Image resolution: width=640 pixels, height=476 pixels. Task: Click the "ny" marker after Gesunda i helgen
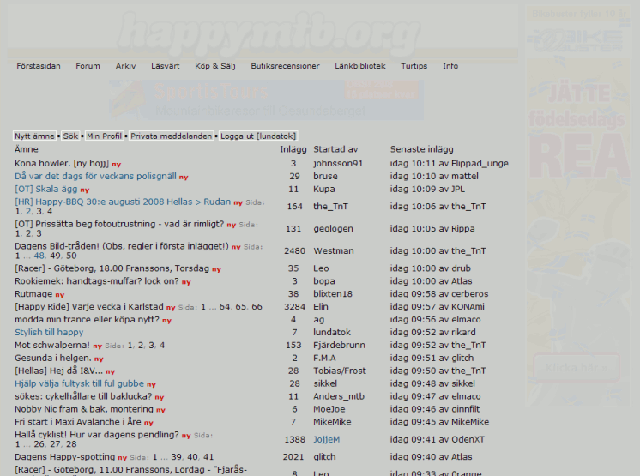tap(97, 358)
